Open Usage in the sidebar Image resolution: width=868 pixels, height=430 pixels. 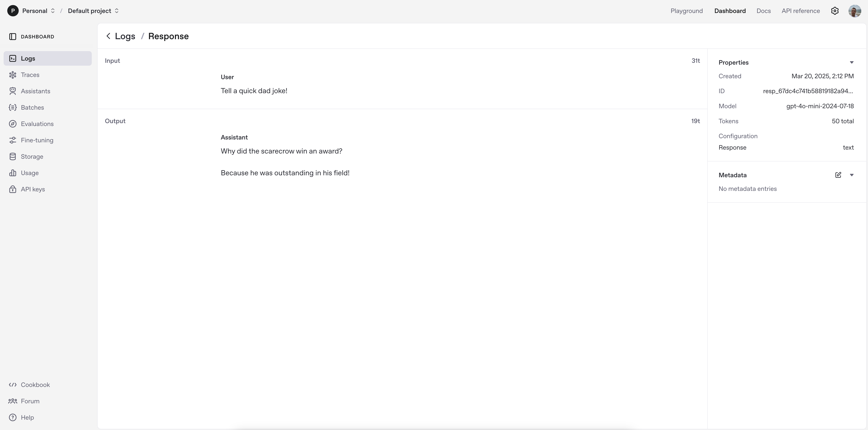tap(48, 173)
